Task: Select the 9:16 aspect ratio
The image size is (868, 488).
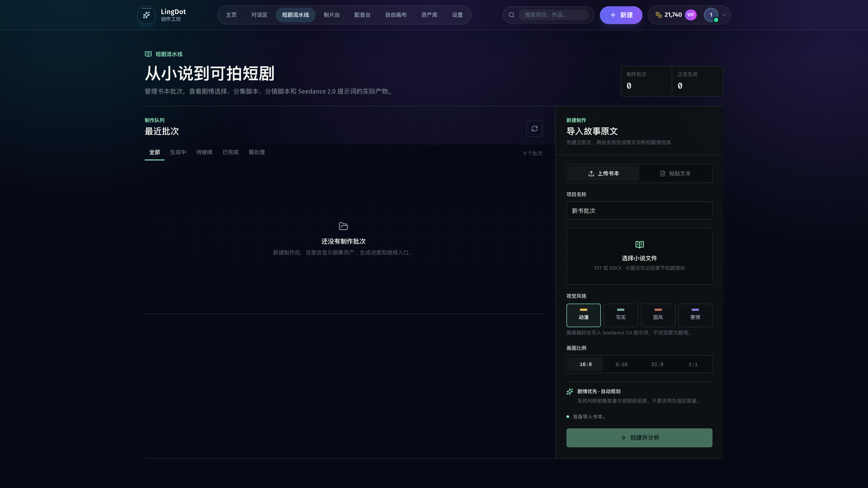Action: click(621, 364)
